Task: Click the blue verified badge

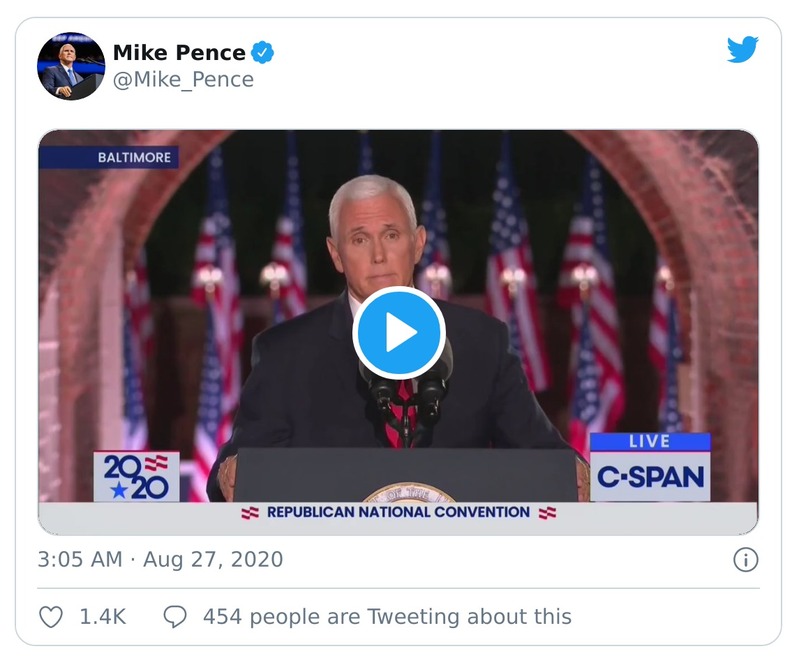Action: [262, 52]
